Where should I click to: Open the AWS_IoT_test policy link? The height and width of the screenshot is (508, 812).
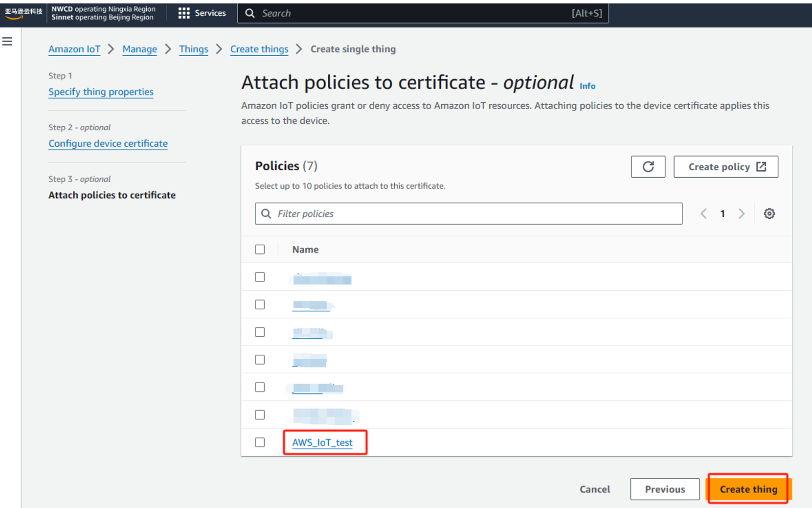[x=322, y=442]
